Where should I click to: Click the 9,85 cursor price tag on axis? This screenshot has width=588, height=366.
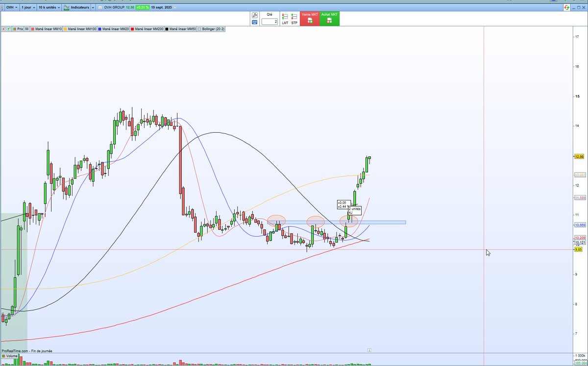pos(578,249)
